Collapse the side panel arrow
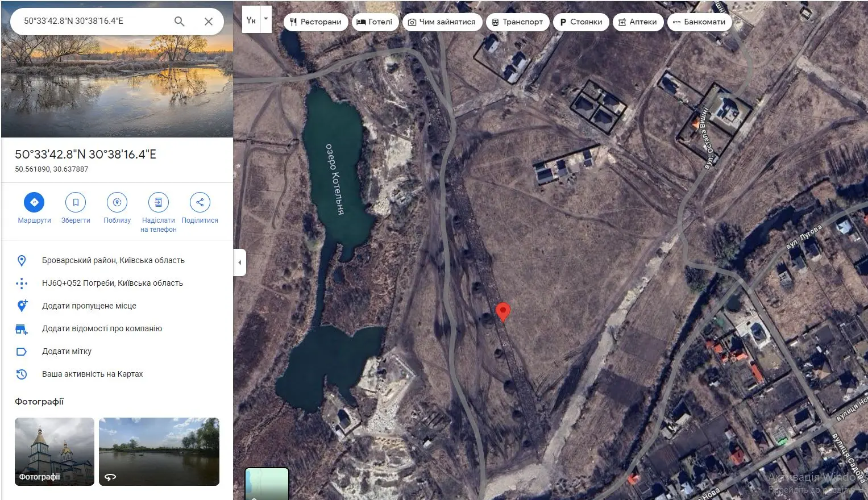 click(x=240, y=262)
